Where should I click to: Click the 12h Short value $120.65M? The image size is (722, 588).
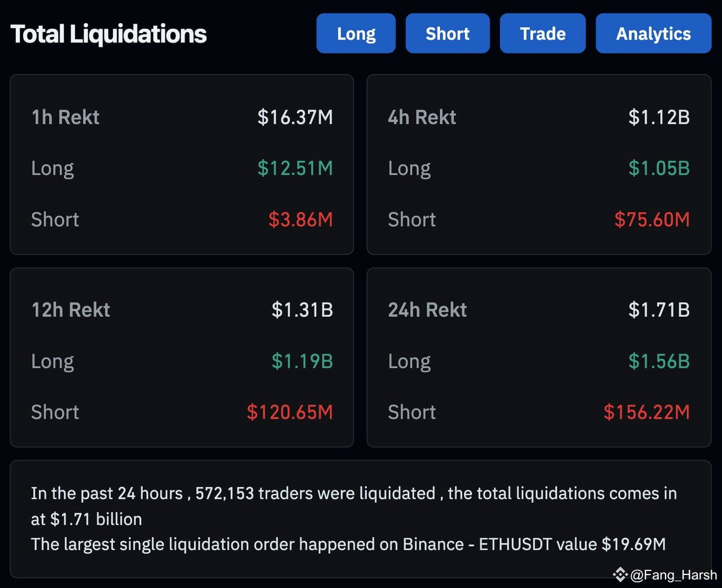click(290, 413)
